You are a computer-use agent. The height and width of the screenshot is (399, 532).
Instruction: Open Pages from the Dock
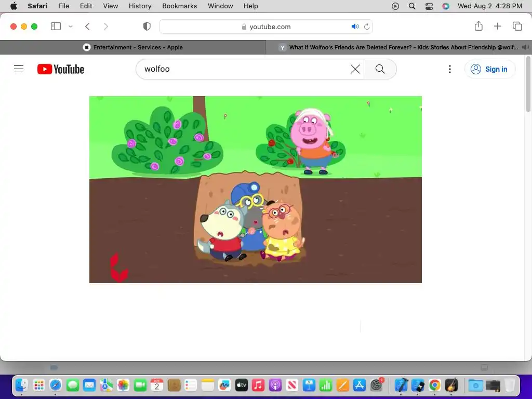coord(343,385)
